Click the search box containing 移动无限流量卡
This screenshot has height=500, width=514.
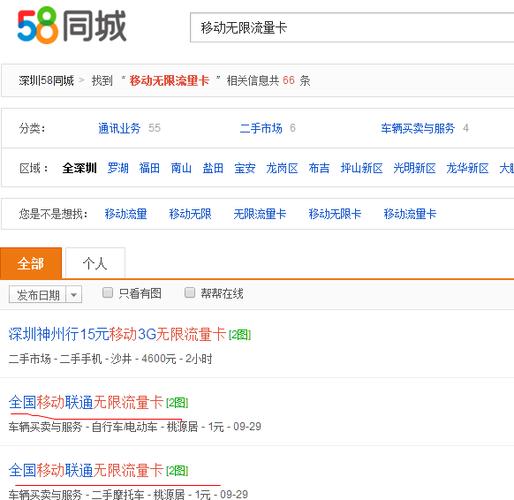pos(352,27)
